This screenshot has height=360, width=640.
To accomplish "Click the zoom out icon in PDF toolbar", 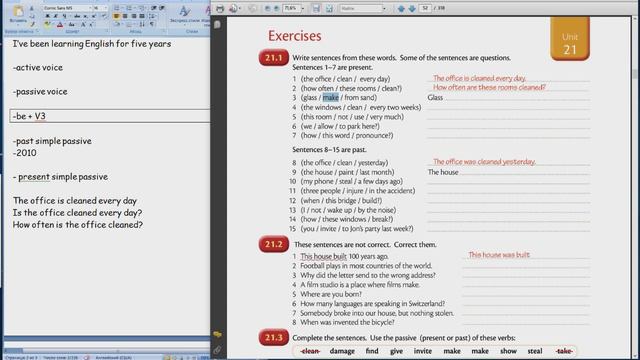I will pyautogui.click(x=267, y=8).
